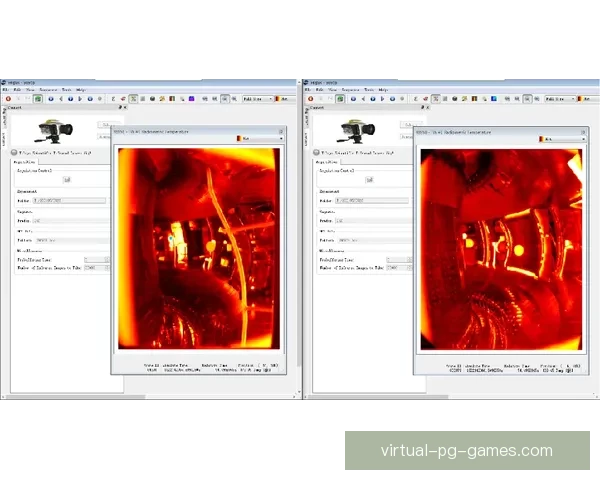Click the small Acquisition Control button in left window
Viewport: 600px width, 480px height.
point(67,180)
